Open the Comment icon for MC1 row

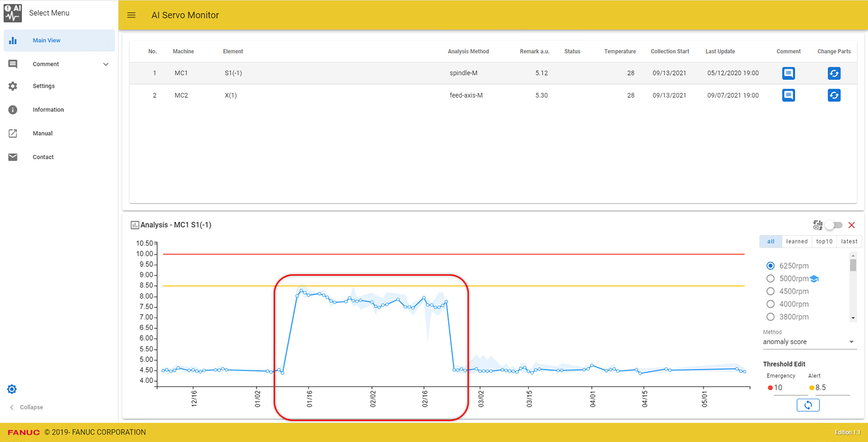click(788, 73)
